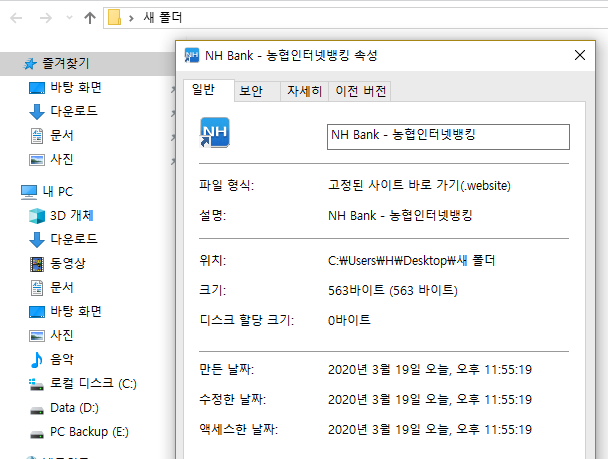
Task: Open 다운로드 icon under 내 PC
Action: tap(37, 240)
